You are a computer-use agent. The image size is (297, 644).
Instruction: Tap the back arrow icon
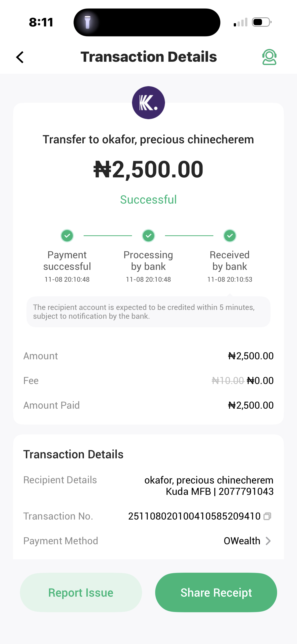[x=20, y=57]
